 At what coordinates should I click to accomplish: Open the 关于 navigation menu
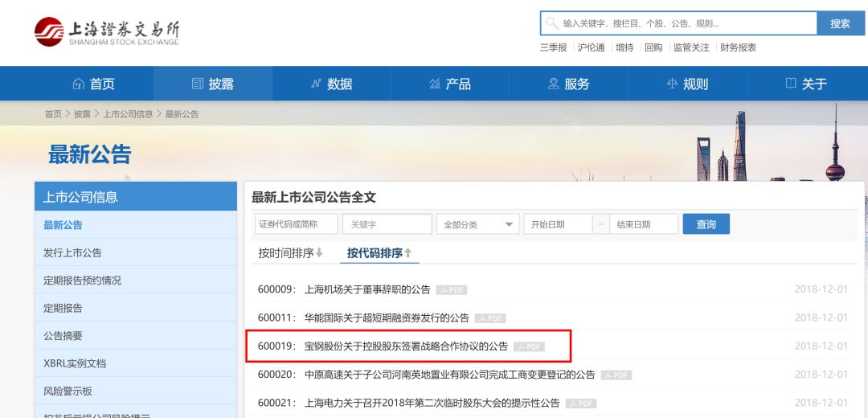coord(806,84)
